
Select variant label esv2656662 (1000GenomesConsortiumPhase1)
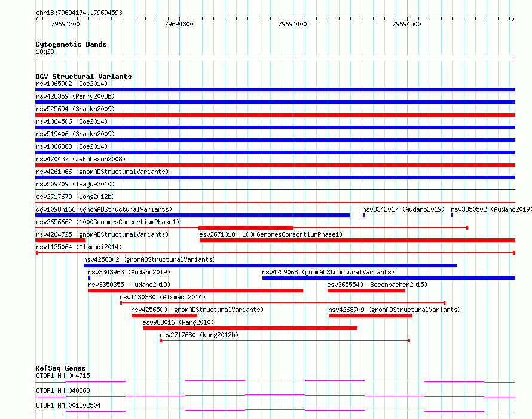108,222
